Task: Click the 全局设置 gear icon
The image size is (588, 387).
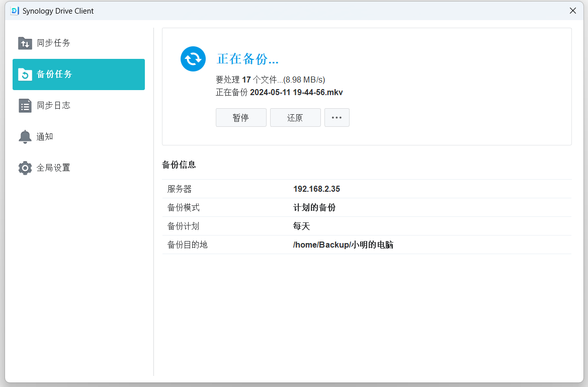Action: [x=25, y=168]
